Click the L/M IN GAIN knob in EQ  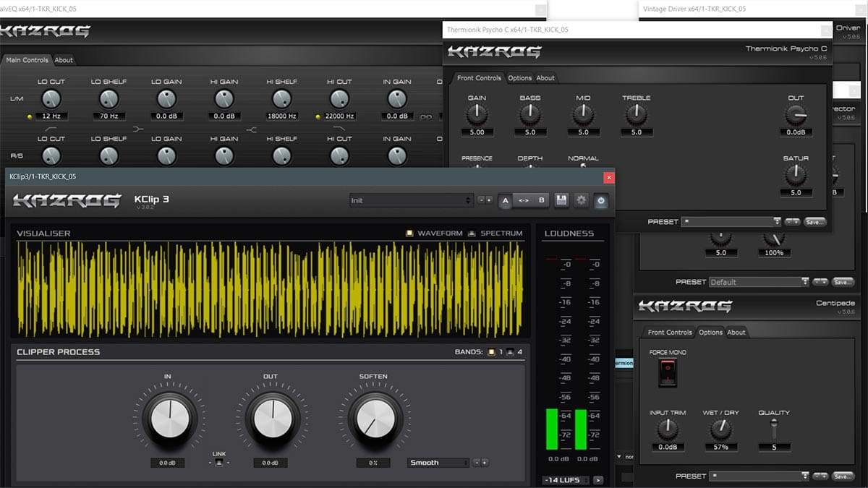(397, 99)
